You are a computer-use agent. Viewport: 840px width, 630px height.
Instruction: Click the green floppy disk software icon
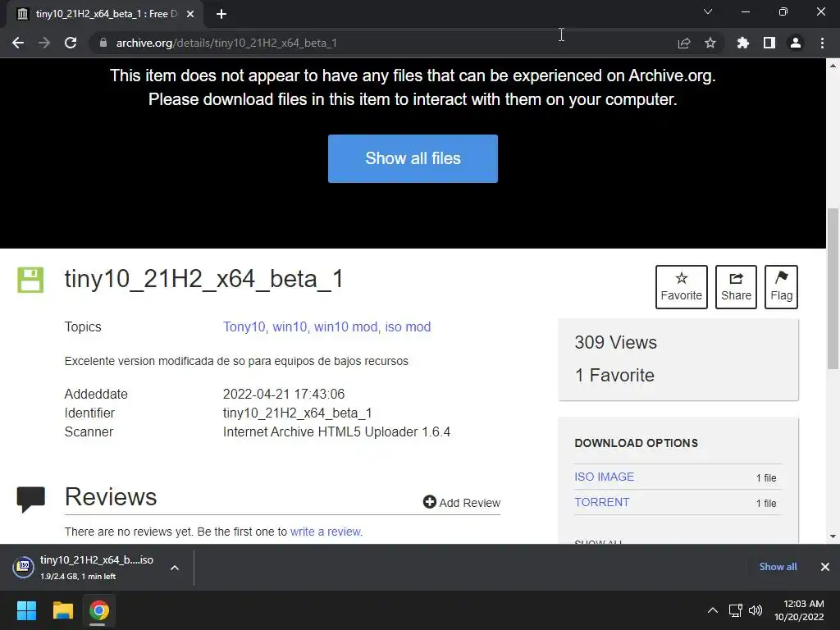30,280
